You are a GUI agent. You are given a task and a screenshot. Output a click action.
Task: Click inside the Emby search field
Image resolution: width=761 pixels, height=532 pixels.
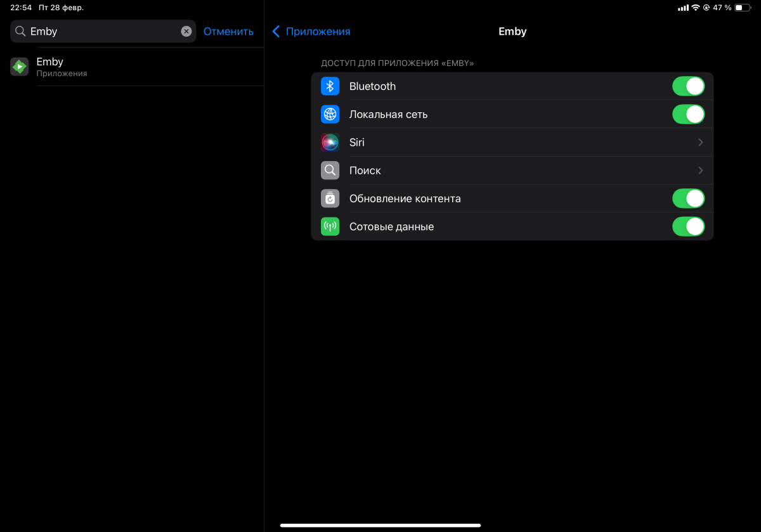(x=103, y=31)
